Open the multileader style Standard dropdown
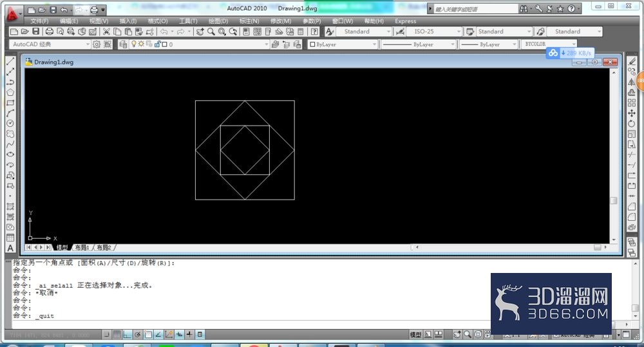The image size is (644, 347). (x=574, y=32)
